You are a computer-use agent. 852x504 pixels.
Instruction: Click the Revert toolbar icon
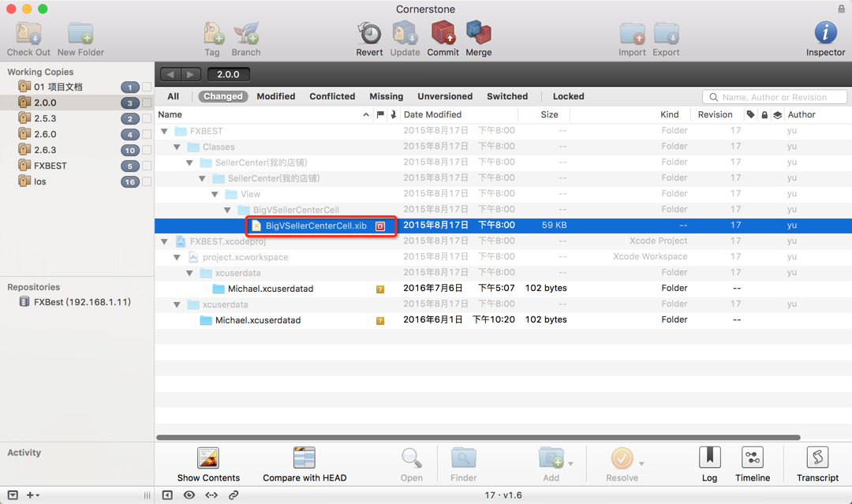369,33
